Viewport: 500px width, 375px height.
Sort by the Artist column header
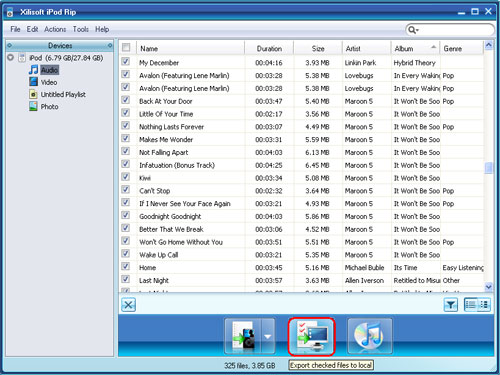tap(367, 48)
